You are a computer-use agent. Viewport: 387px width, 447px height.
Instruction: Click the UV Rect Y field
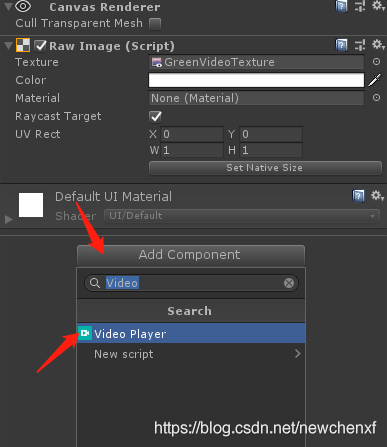pos(271,134)
